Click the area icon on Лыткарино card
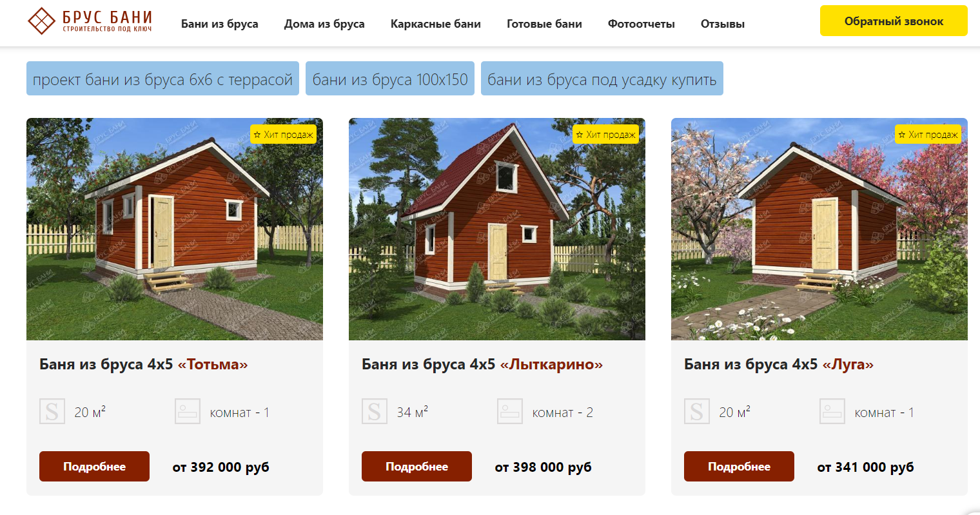Image resolution: width=980 pixels, height=515 pixels. (x=375, y=411)
